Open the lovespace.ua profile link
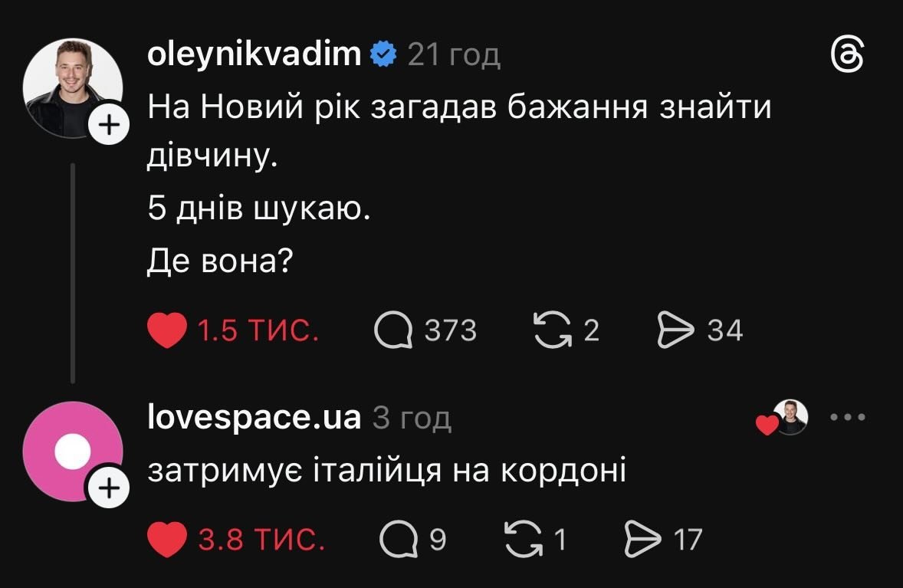The height and width of the screenshot is (588, 903). click(x=254, y=418)
